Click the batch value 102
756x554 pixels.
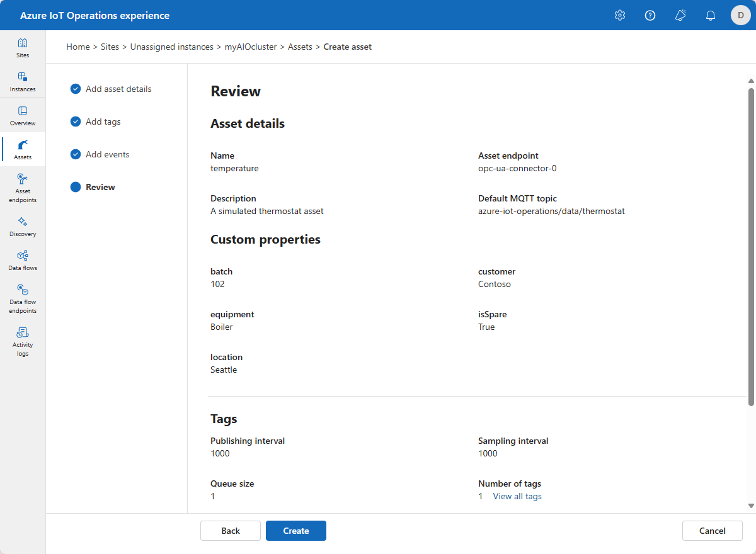pos(217,284)
